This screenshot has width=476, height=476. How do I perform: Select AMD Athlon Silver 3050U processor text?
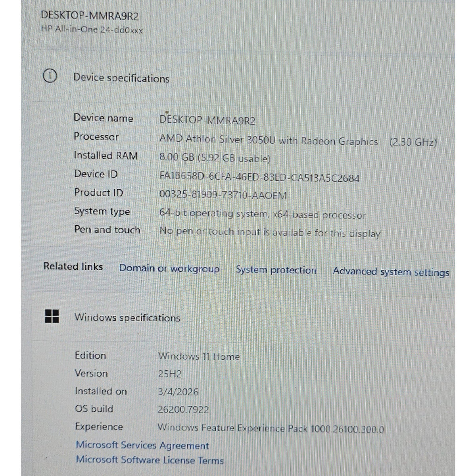[269, 140]
